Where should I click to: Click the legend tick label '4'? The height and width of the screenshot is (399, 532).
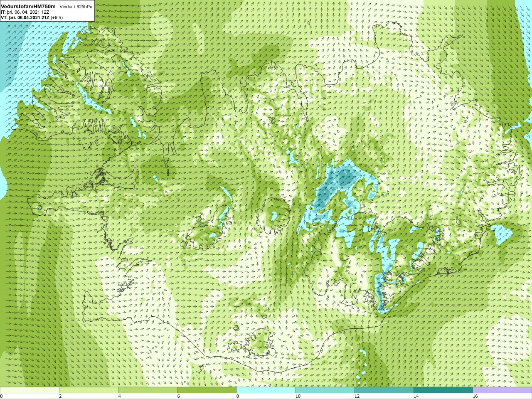point(119,396)
